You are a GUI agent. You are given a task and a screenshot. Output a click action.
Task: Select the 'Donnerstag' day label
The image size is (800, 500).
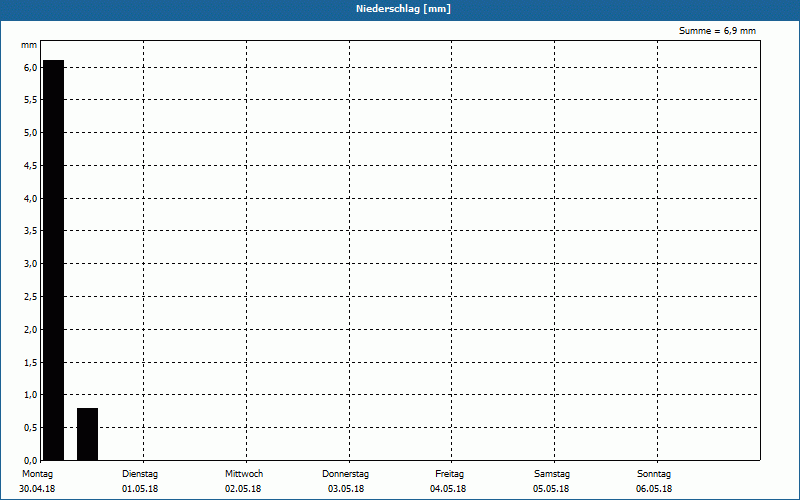(346, 474)
